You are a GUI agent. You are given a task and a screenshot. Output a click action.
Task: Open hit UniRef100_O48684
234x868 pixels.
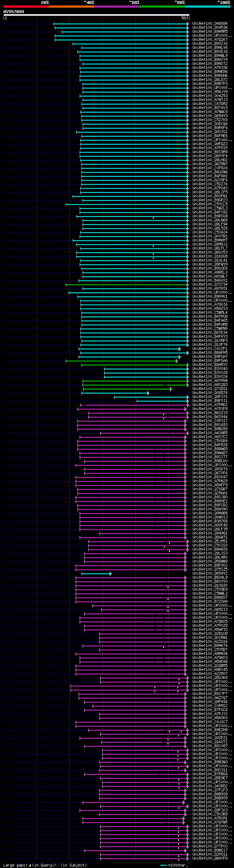click(x=210, y=24)
